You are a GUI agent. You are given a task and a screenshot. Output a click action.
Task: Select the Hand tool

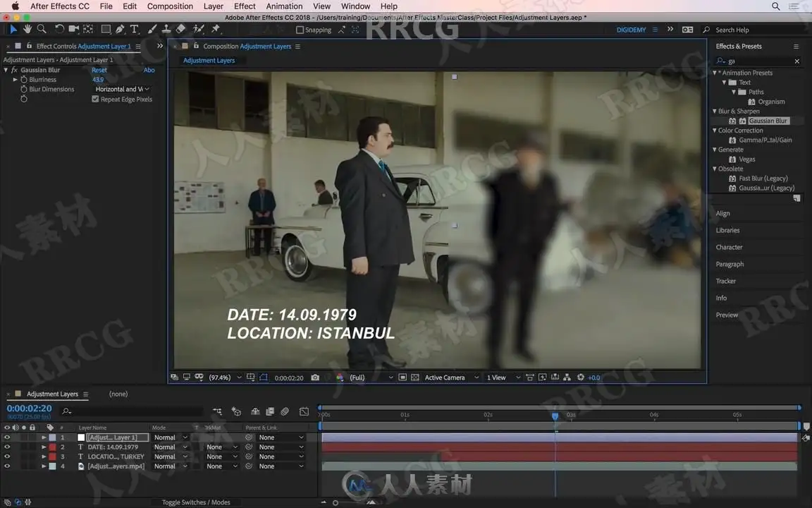(x=27, y=29)
